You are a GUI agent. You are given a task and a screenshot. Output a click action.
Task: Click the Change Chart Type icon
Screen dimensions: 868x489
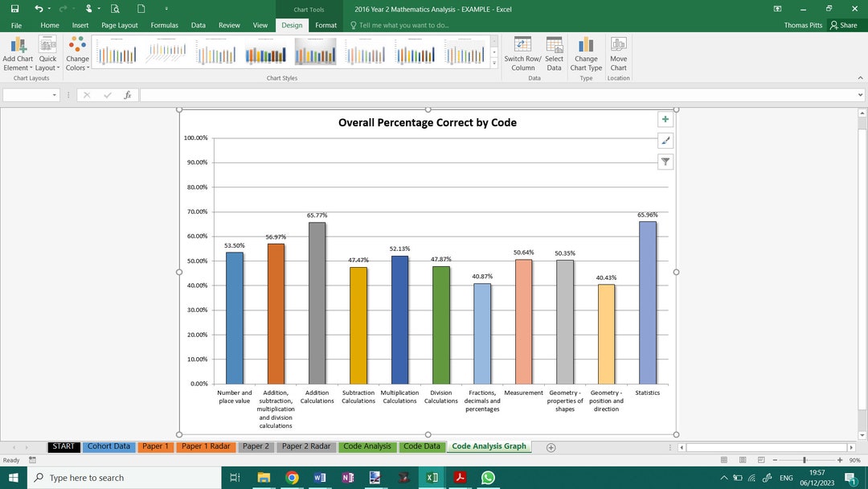(x=586, y=53)
